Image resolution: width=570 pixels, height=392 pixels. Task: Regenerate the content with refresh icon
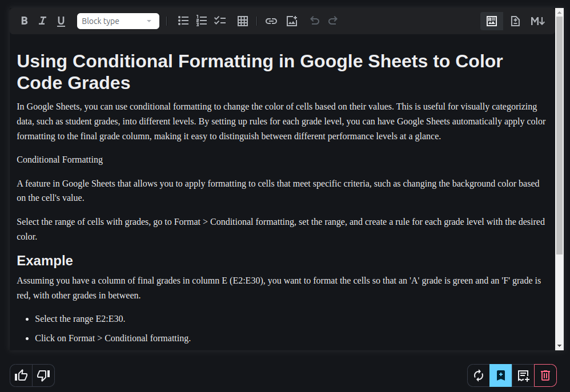(x=479, y=375)
